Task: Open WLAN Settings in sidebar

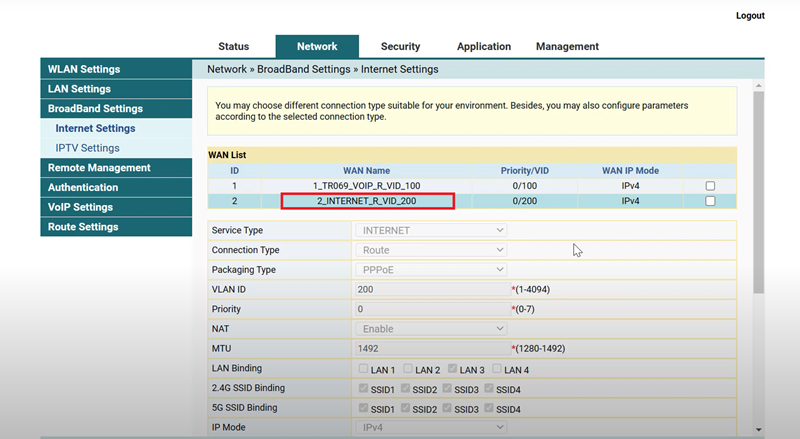Action: click(x=84, y=69)
